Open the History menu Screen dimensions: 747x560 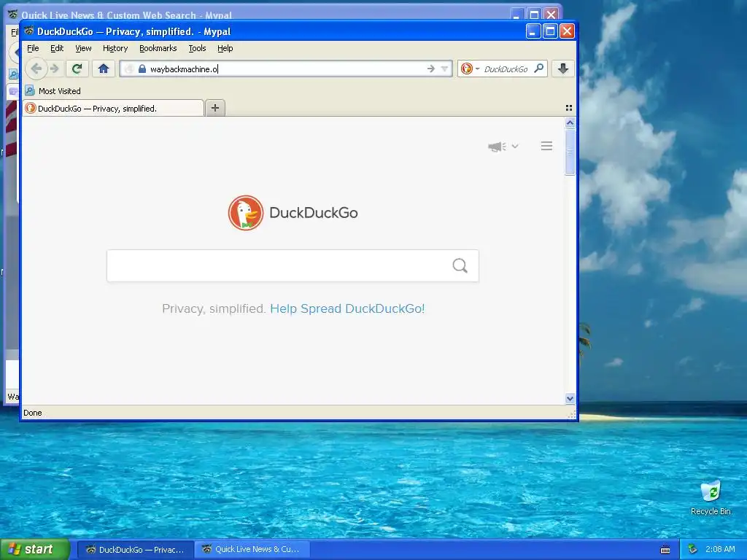[115, 48]
